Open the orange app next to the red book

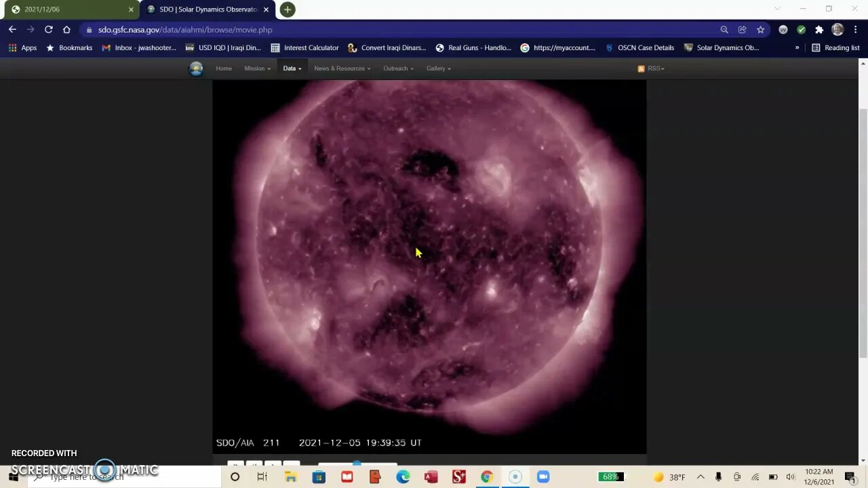click(x=375, y=477)
